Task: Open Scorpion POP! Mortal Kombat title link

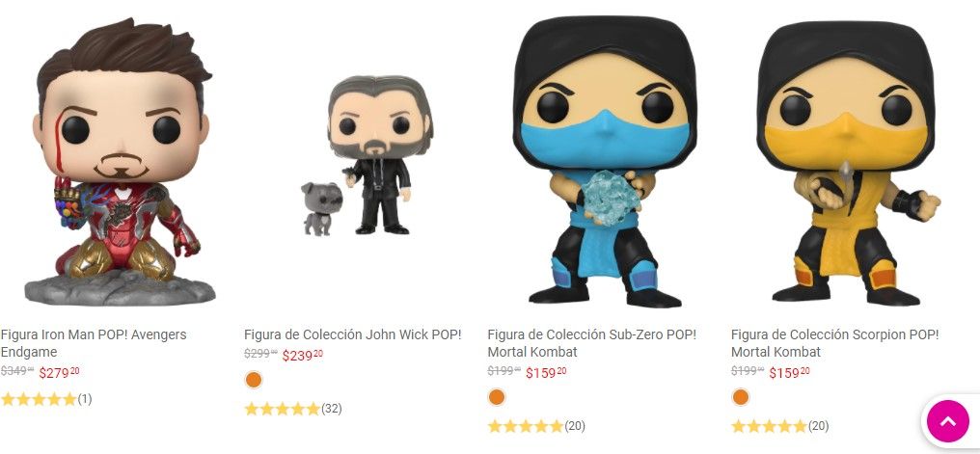Action: click(835, 343)
